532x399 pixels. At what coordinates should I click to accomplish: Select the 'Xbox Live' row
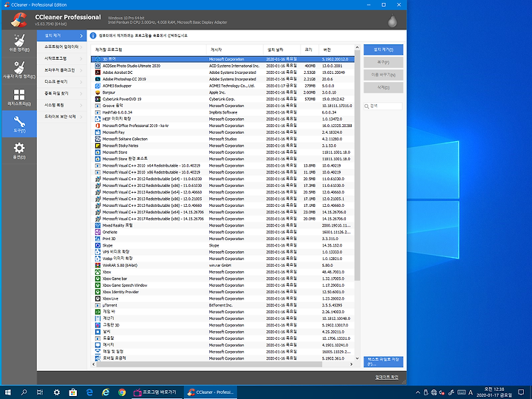[x=223, y=299]
